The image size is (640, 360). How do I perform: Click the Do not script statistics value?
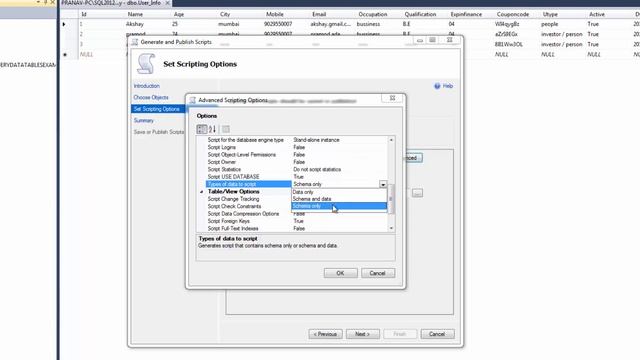click(x=317, y=169)
